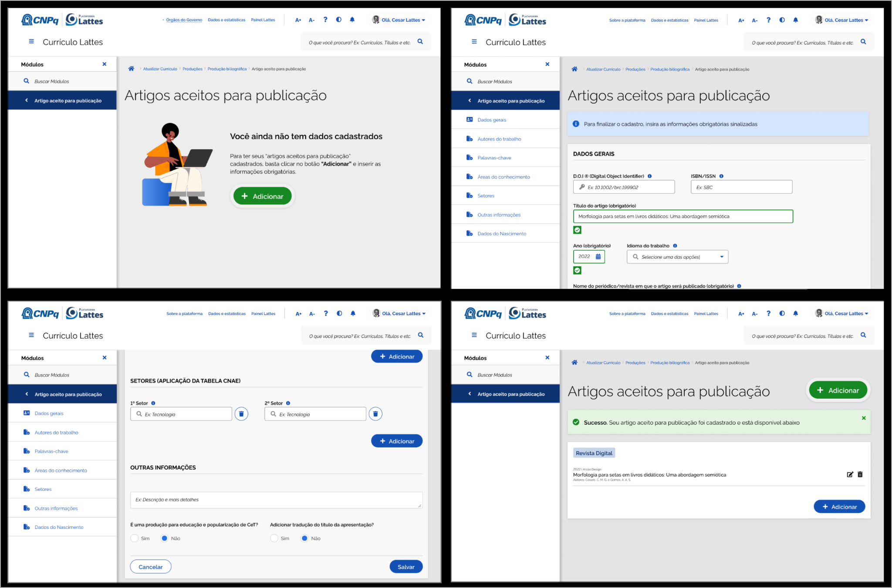Image resolution: width=892 pixels, height=588 pixels.
Task: Open the 1º Setor search combo box
Action: point(181,414)
